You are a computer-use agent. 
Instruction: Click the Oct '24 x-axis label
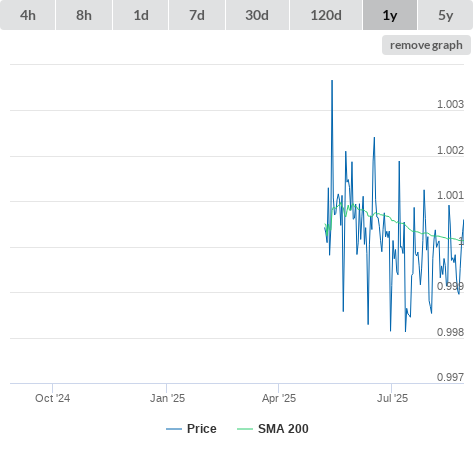pyautogui.click(x=53, y=398)
